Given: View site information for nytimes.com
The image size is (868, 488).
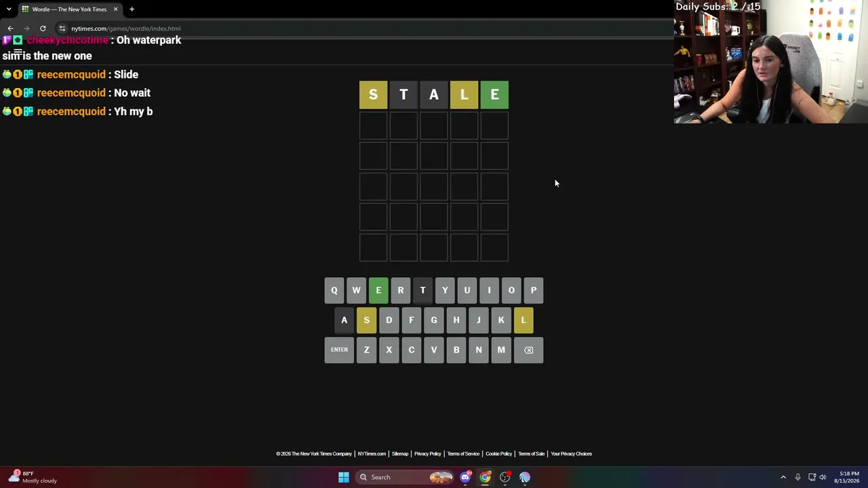Looking at the screenshot, I should (x=62, y=28).
